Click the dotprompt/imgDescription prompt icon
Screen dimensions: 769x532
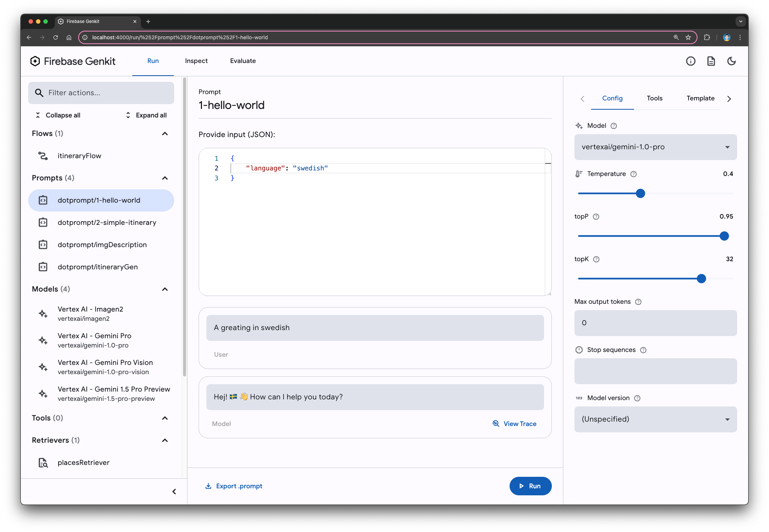click(x=44, y=245)
